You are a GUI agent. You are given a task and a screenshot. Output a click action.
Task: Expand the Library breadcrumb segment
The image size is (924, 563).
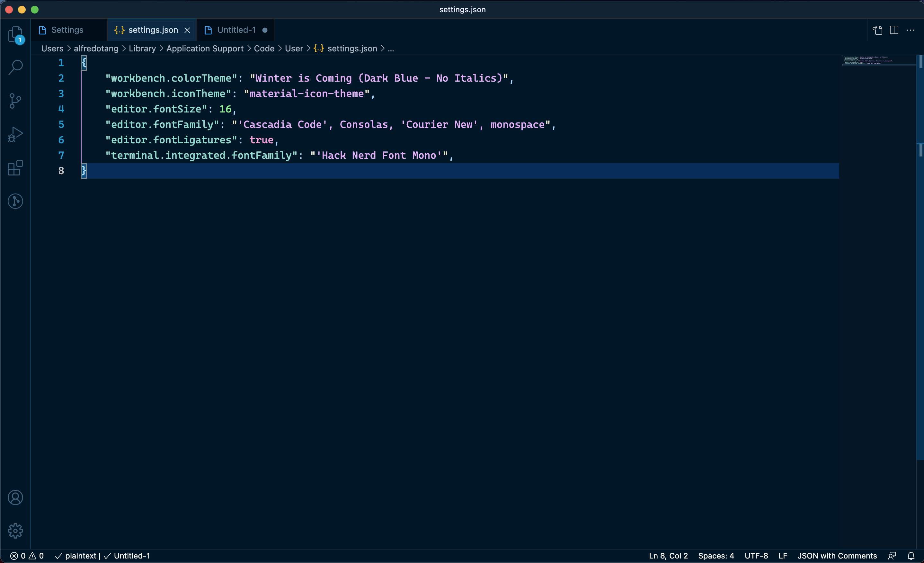point(142,49)
